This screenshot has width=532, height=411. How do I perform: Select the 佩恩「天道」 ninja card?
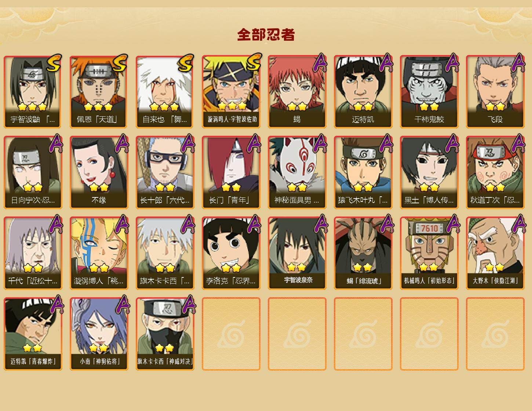pos(99,92)
